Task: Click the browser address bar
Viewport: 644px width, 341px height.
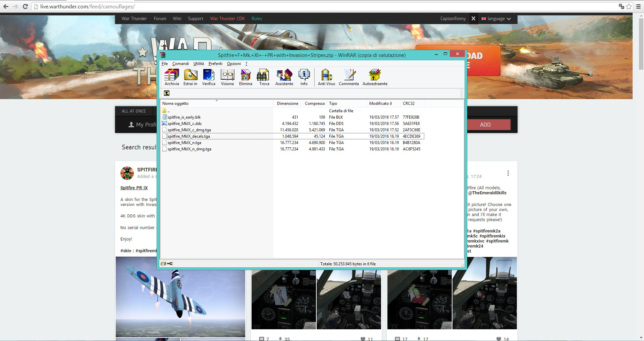Action: pos(325,6)
